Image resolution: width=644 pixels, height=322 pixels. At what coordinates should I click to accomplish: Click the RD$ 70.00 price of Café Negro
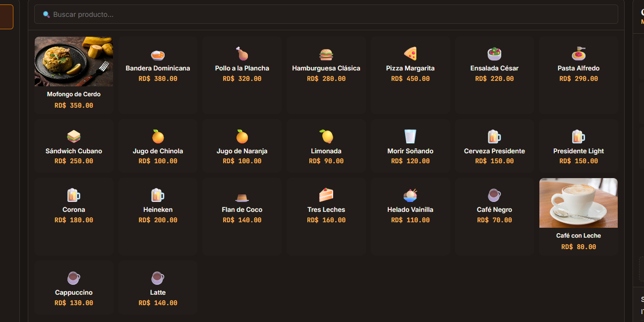(x=494, y=220)
